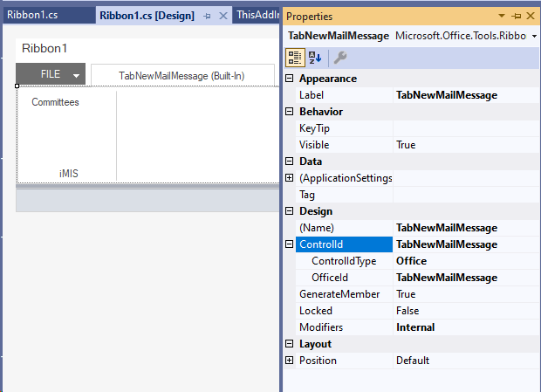Sort properties alphabetically
The image size is (541, 392).
coord(315,58)
